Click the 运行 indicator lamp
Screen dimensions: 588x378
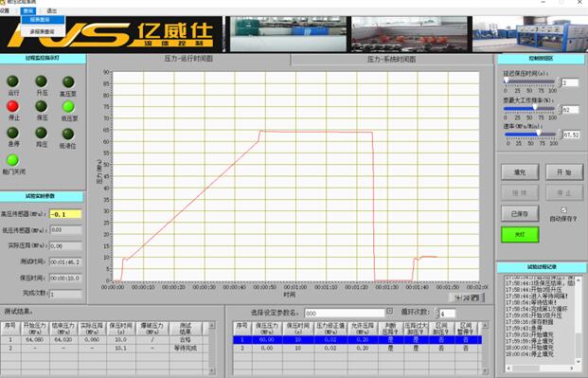[x=12, y=81]
